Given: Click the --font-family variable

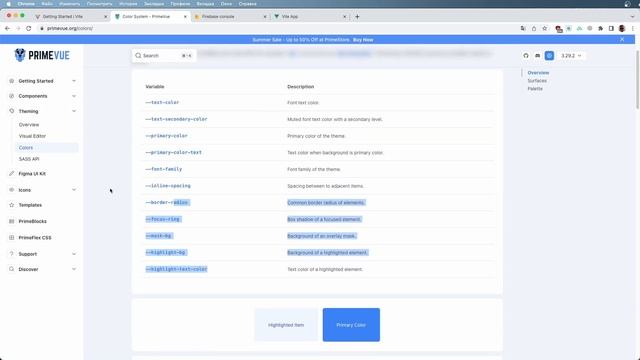Looking at the screenshot, I should [x=164, y=169].
